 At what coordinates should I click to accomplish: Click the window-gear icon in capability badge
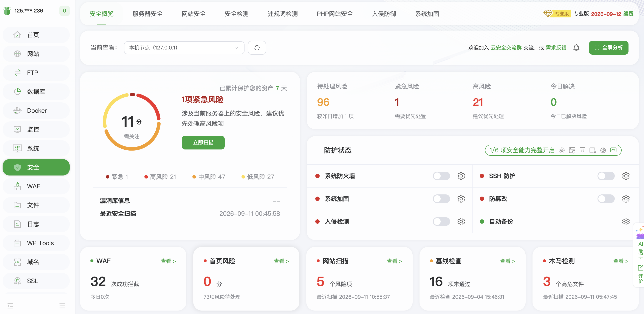593,150
